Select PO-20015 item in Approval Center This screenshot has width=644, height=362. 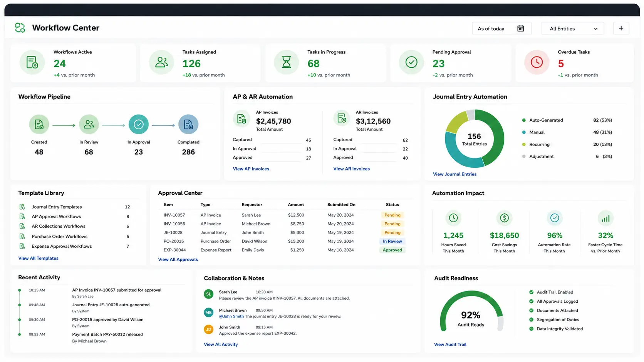[x=174, y=242]
